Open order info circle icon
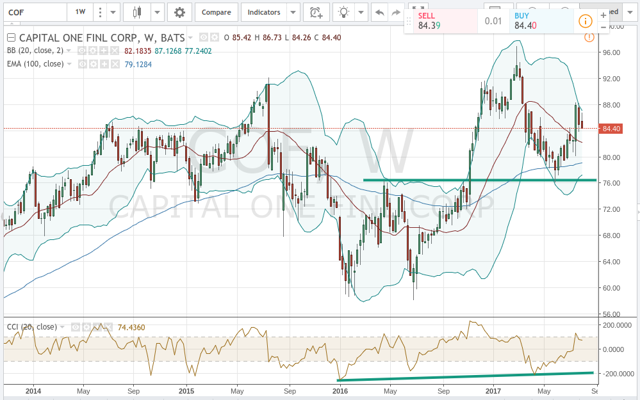This screenshot has width=640, height=400. tap(585, 21)
